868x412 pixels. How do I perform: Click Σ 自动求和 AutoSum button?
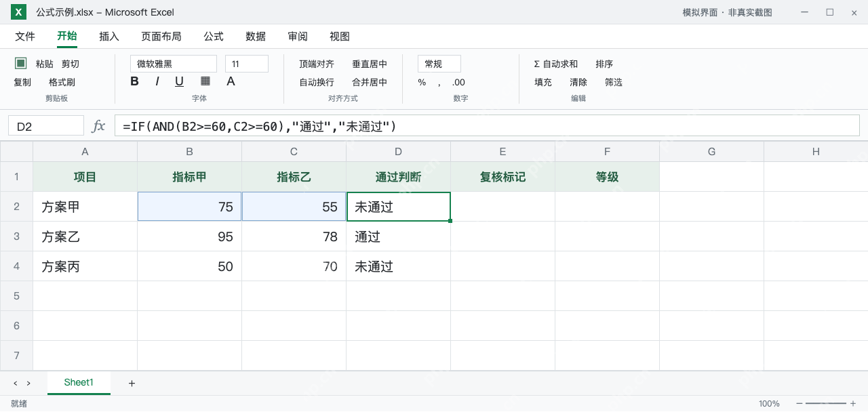[556, 64]
